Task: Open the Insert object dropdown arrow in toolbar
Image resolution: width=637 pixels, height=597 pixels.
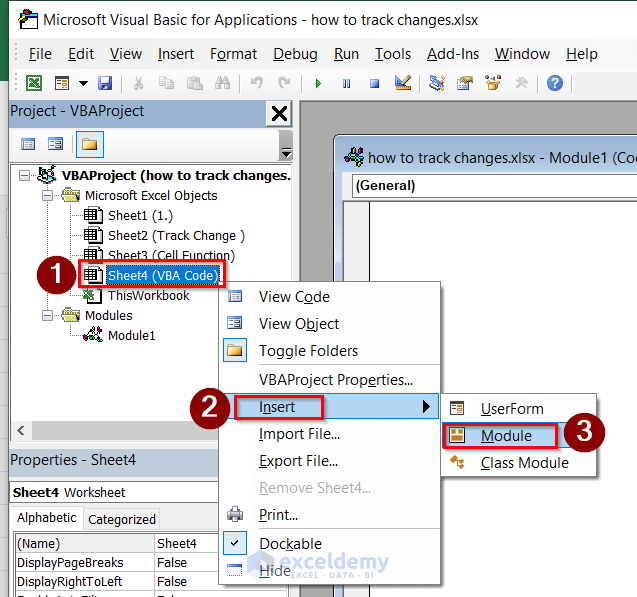Action: click(83, 84)
